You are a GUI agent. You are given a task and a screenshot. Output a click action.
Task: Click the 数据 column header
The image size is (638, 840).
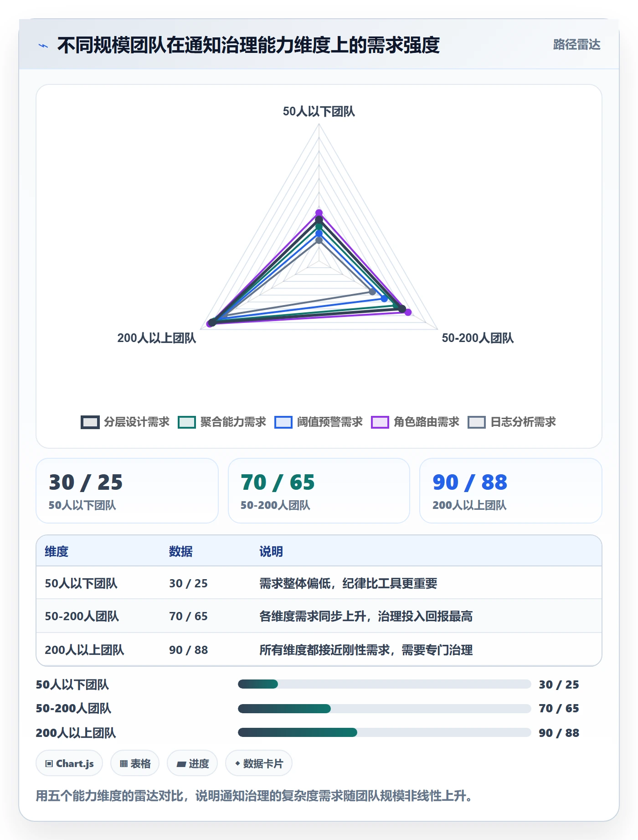[x=181, y=551]
